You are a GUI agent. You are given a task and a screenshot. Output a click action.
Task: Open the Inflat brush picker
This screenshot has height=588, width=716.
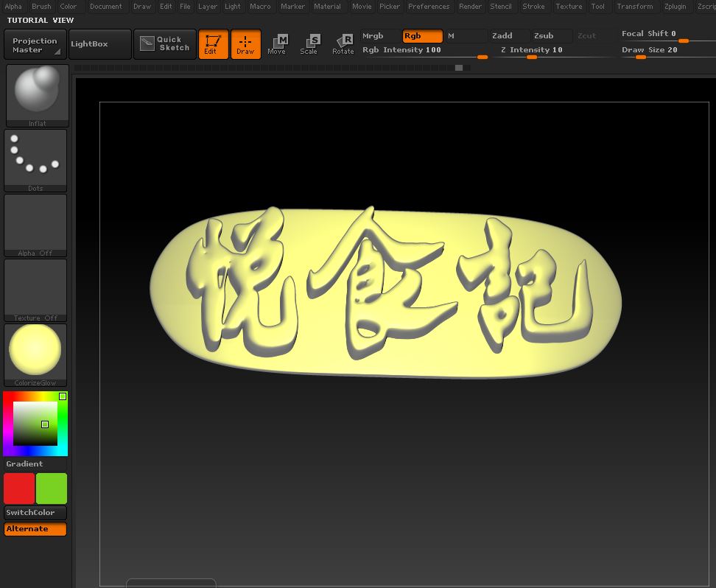[x=37, y=95]
